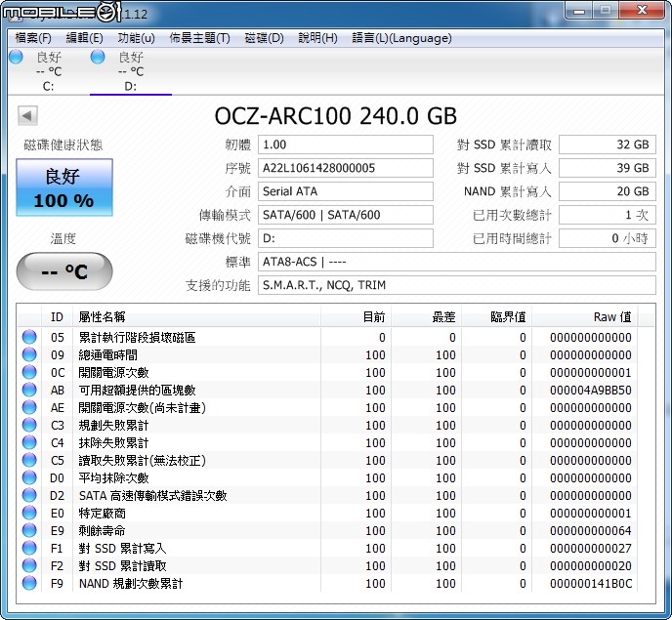Click raw value 000000000020
The width and height of the screenshot is (672, 620).
[591, 566]
